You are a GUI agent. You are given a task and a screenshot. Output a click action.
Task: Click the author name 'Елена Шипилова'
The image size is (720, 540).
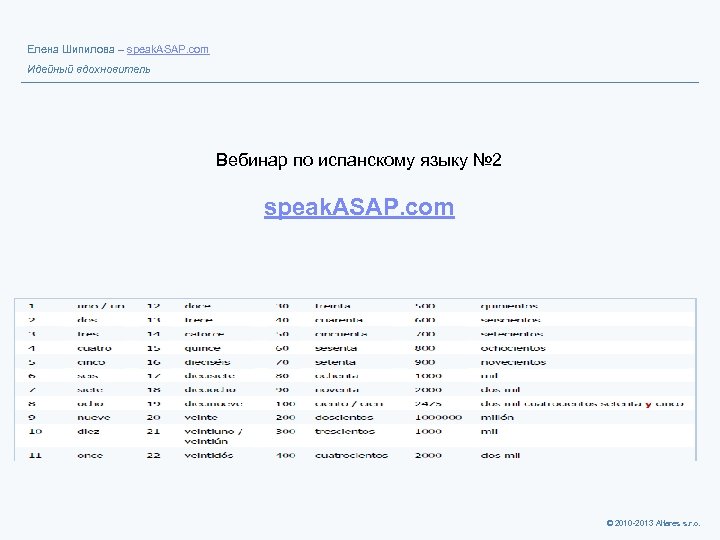(x=71, y=49)
